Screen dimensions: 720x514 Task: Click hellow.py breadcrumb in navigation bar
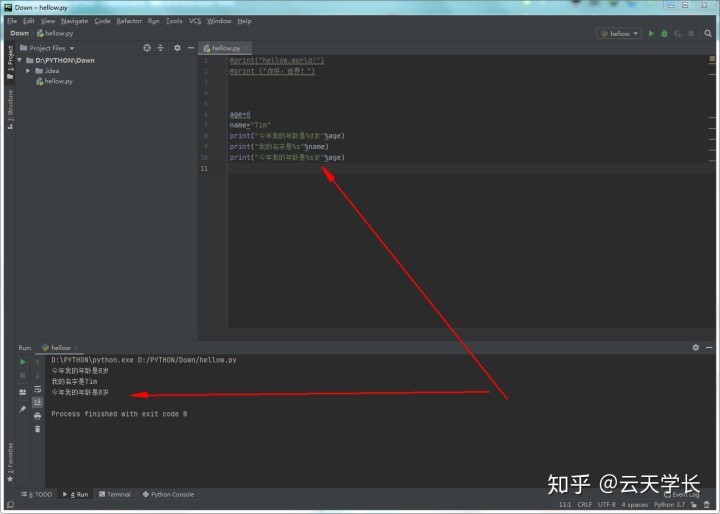55,33
